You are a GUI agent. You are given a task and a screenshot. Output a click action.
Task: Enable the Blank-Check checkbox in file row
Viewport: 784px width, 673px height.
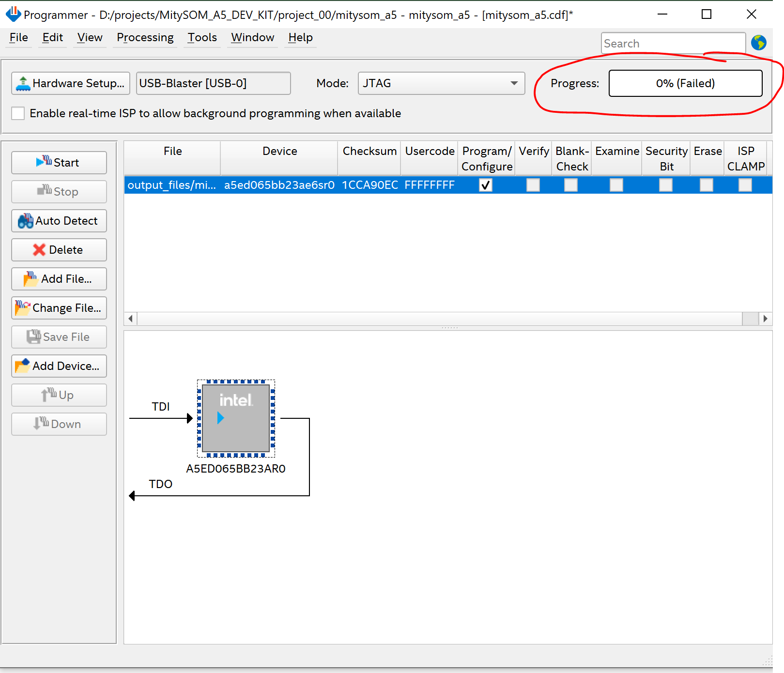click(571, 185)
